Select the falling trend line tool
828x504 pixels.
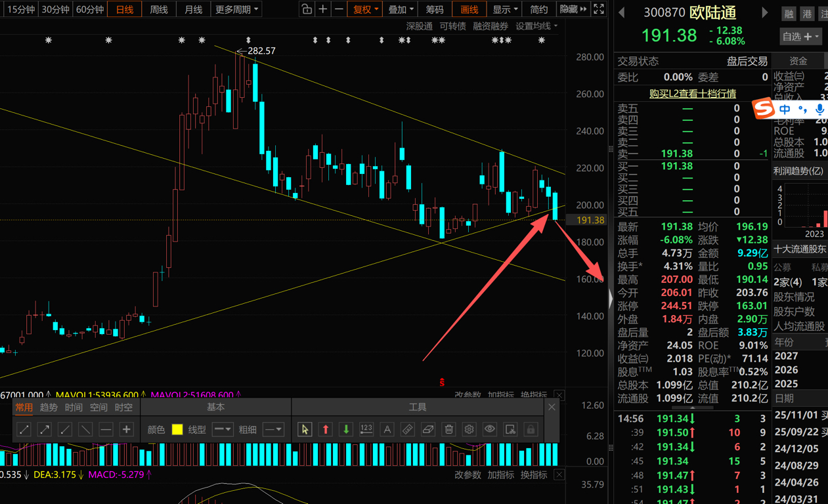[x=85, y=430]
